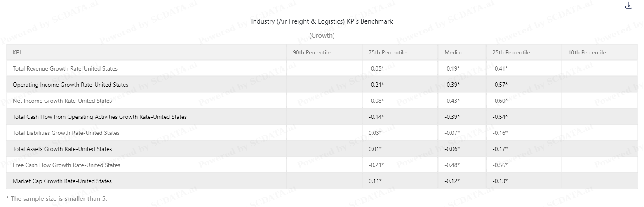Click the download icon at top right

(629, 5)
